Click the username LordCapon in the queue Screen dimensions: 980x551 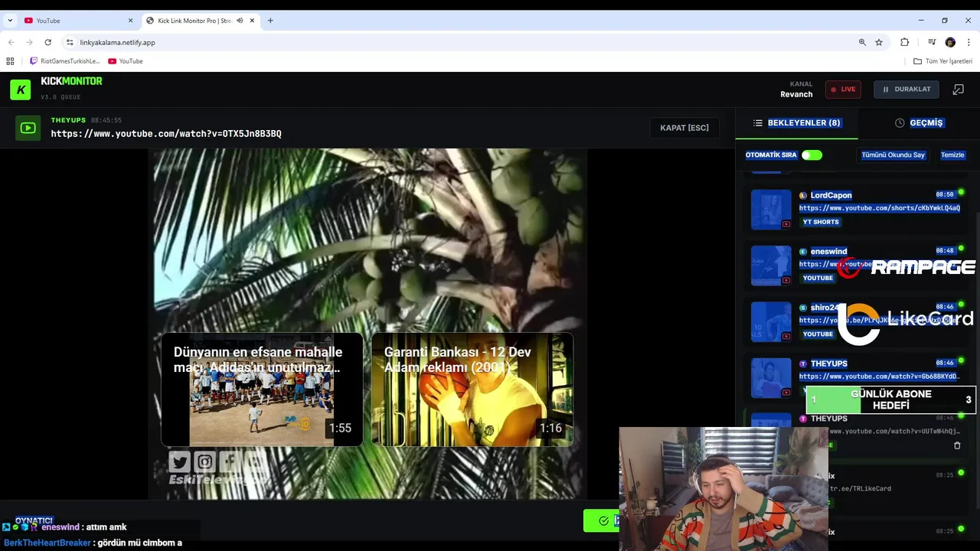pyautogui.click(x=831, y=195)
